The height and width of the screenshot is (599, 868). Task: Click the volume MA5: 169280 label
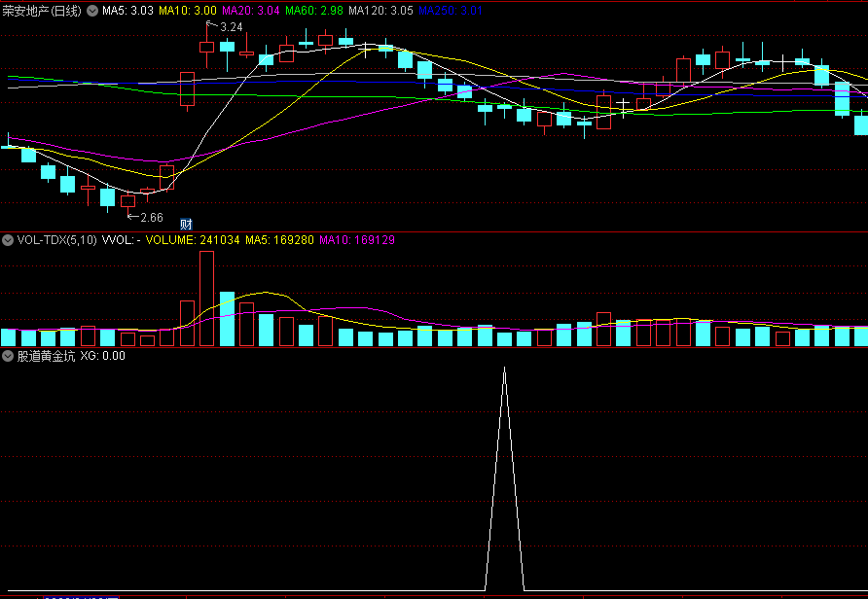(x=279, y=240)
